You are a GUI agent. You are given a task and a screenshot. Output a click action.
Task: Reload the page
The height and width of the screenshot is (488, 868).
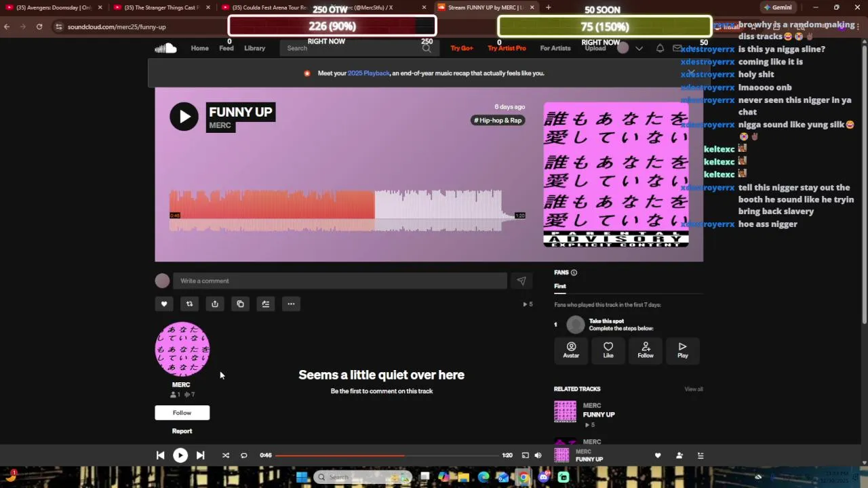[39, 26]
